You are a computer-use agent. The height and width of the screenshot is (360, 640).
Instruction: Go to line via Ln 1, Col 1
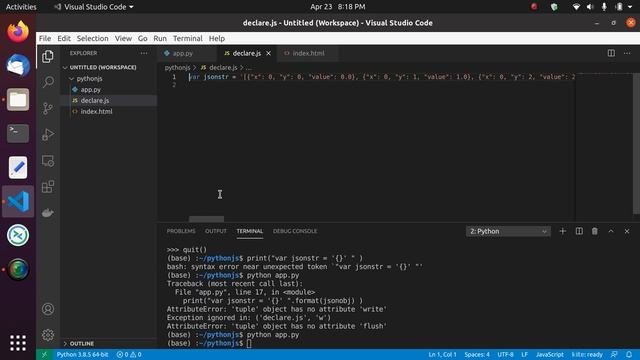click(442, 354)
